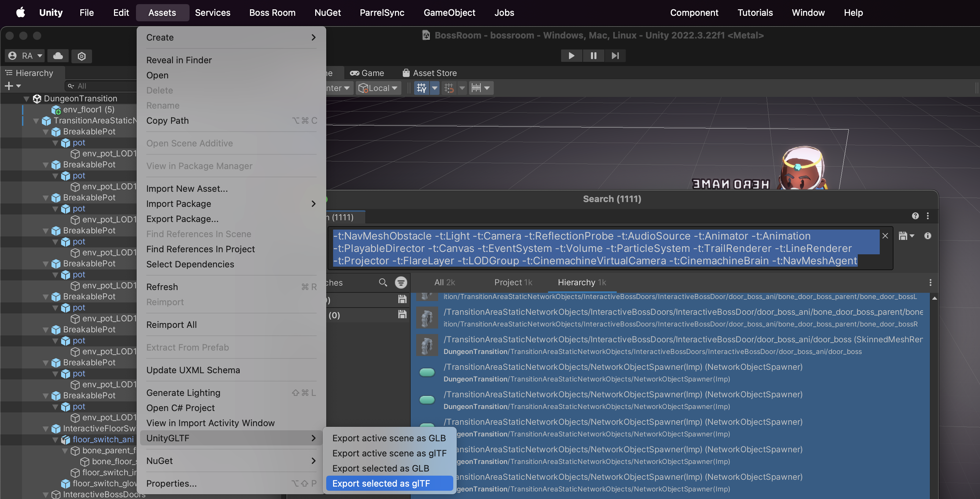
Task: Click Generate Lighting
Action: [x=231, y=392]
